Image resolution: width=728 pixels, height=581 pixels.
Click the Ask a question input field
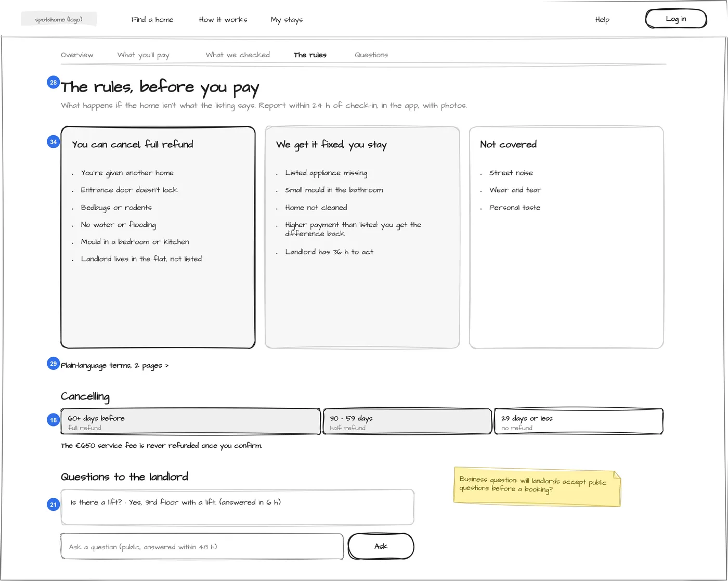tap(202, 547)
